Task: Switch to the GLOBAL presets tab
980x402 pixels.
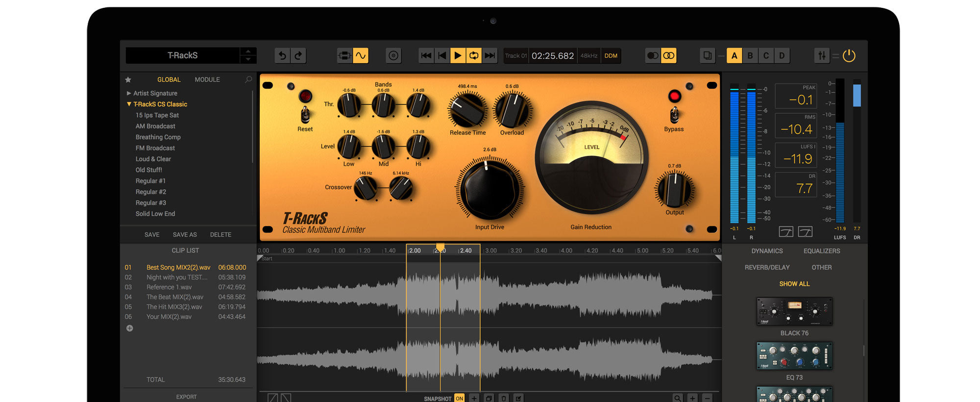Action: pos(169,79)
